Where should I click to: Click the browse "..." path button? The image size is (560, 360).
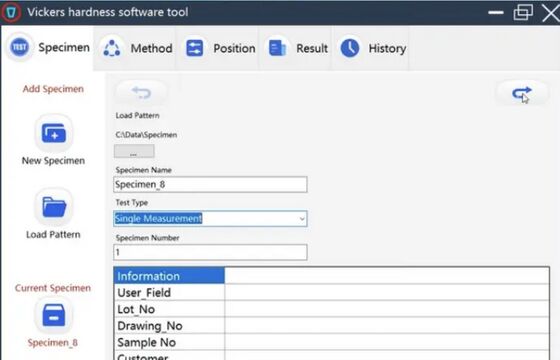pos(134,151)
